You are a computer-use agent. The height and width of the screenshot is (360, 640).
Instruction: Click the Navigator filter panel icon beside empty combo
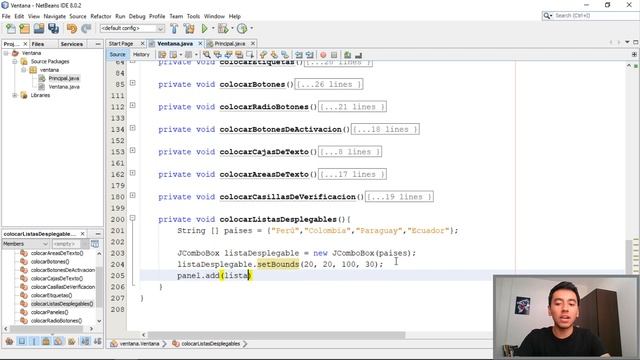click(95, 244)
